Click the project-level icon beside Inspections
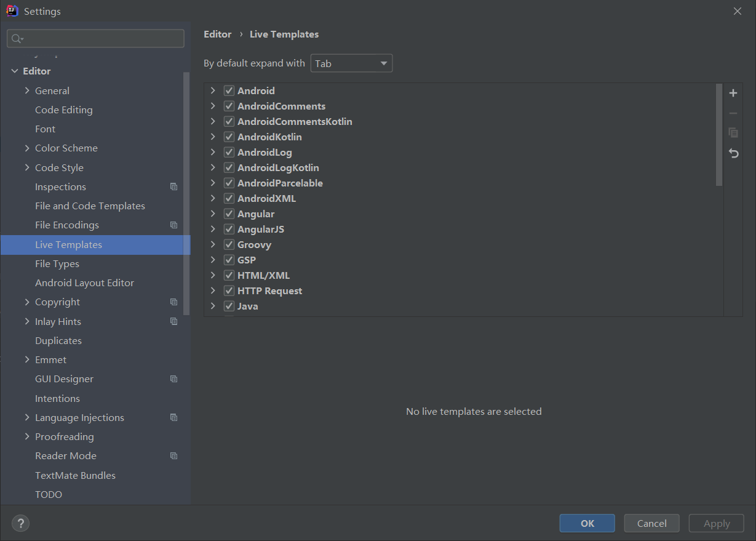This screenshot has height=541, width=756. point(174,187)
